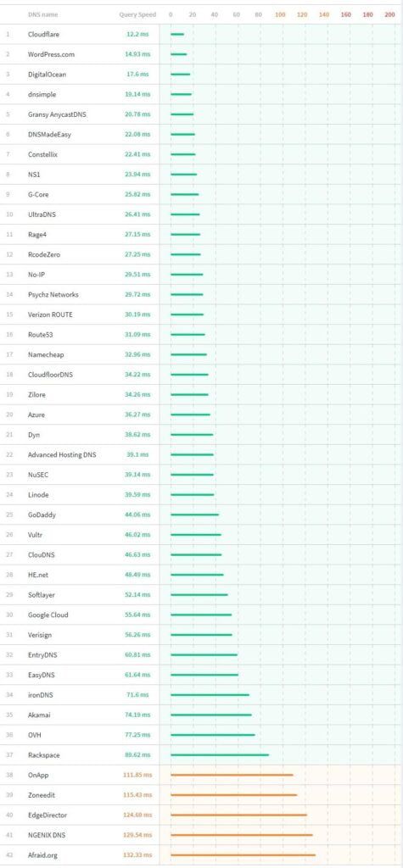Click the Verisign provider name

coord(40,635)
